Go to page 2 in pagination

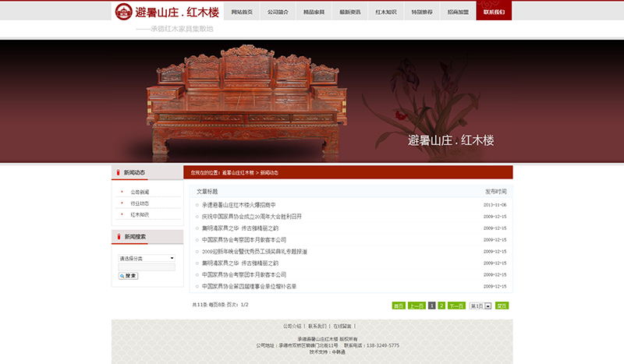441,306
